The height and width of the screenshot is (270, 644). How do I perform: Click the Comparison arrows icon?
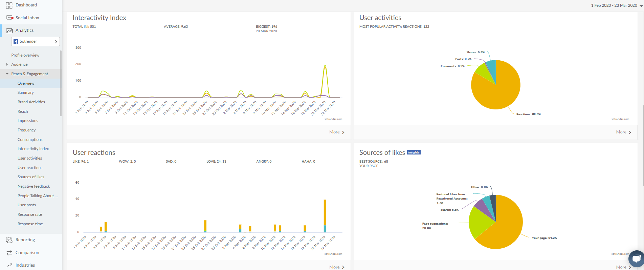[x=9, y=253]
